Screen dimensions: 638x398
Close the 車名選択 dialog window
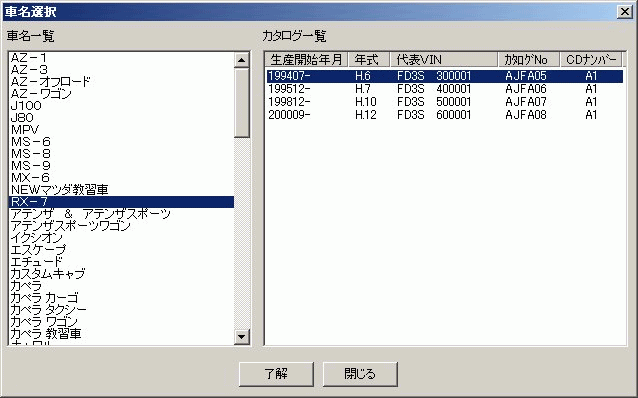(x=624, y=11)
